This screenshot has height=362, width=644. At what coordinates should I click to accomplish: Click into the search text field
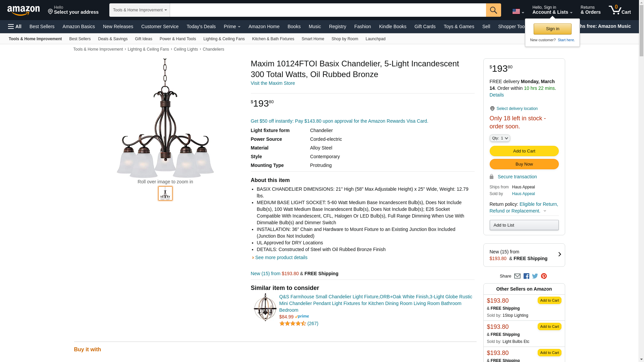click(328, 10)
